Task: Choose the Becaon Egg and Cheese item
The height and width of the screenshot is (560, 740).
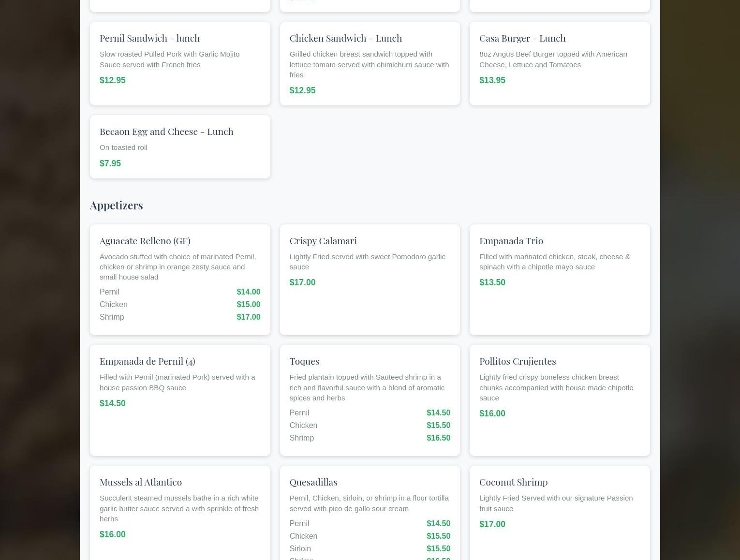Action: point(166,132)
